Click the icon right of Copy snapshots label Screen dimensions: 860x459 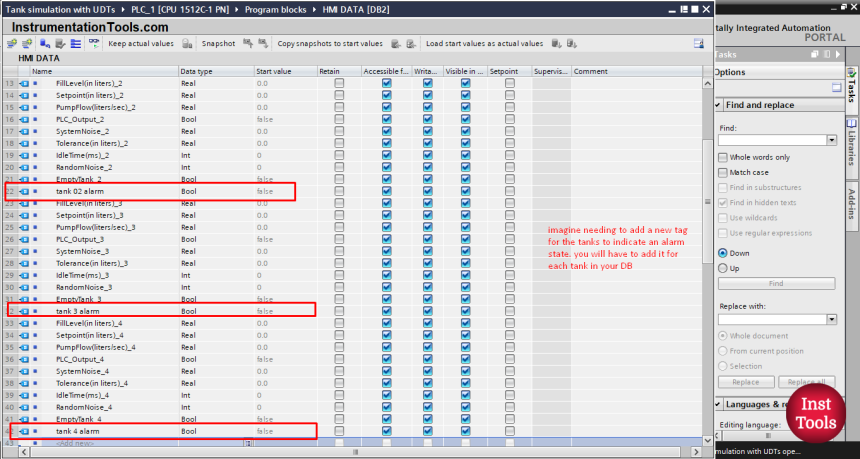point(395,44)
